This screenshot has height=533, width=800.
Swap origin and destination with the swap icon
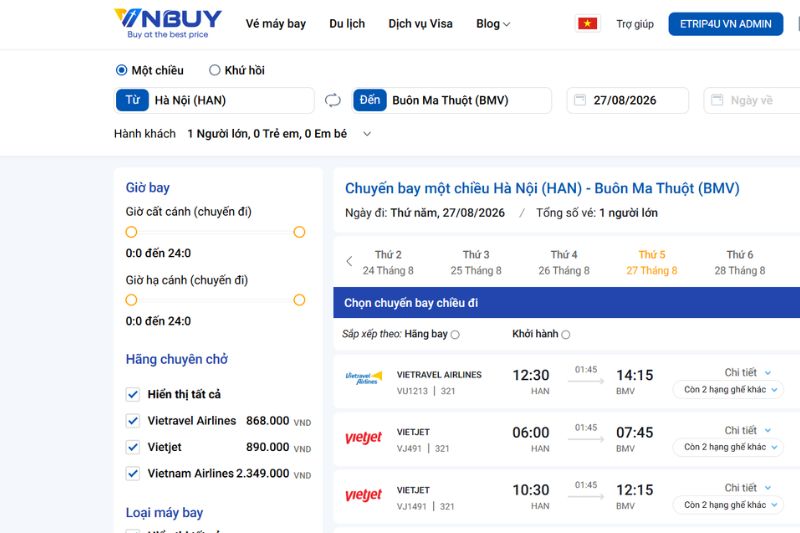coord(333,100)
